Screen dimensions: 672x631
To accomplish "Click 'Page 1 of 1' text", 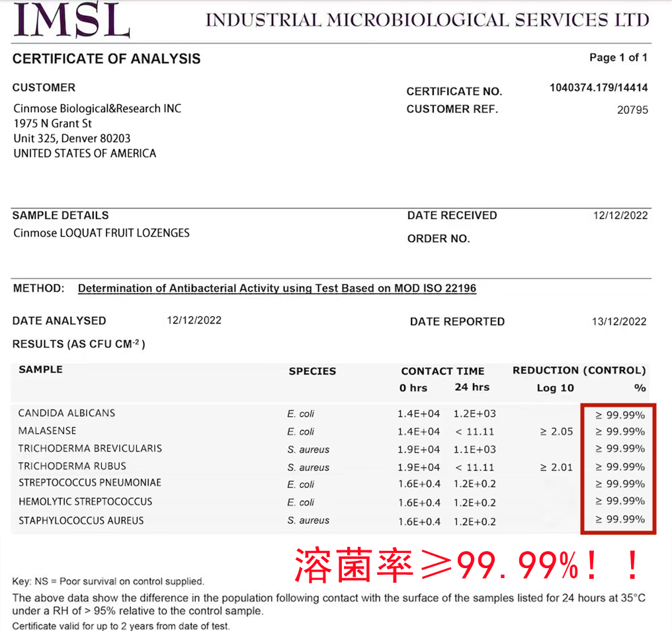I will pyautogui.click(x=618, y=58).
